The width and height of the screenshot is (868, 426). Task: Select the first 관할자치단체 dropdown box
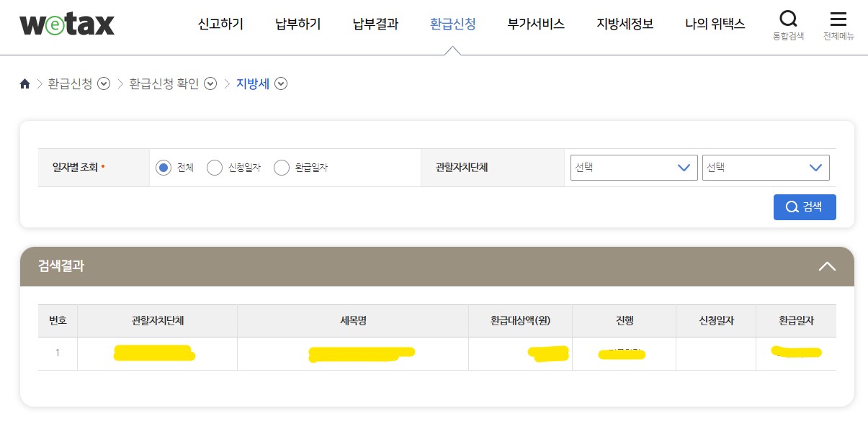point(634,168)
